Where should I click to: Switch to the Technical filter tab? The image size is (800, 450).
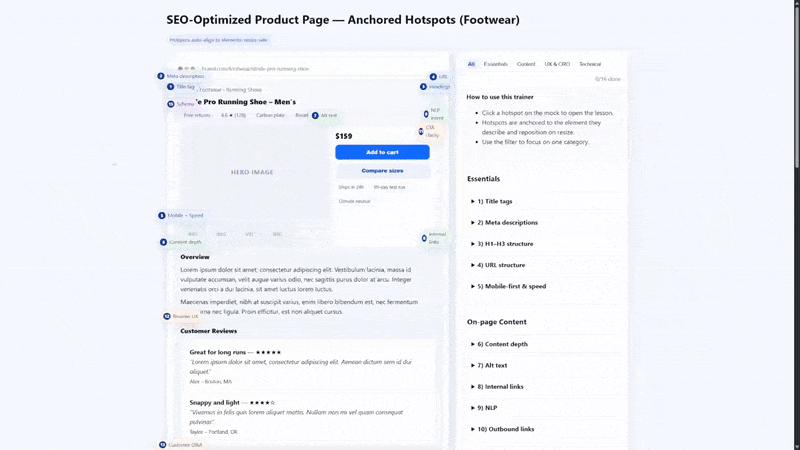click(590, 64)
